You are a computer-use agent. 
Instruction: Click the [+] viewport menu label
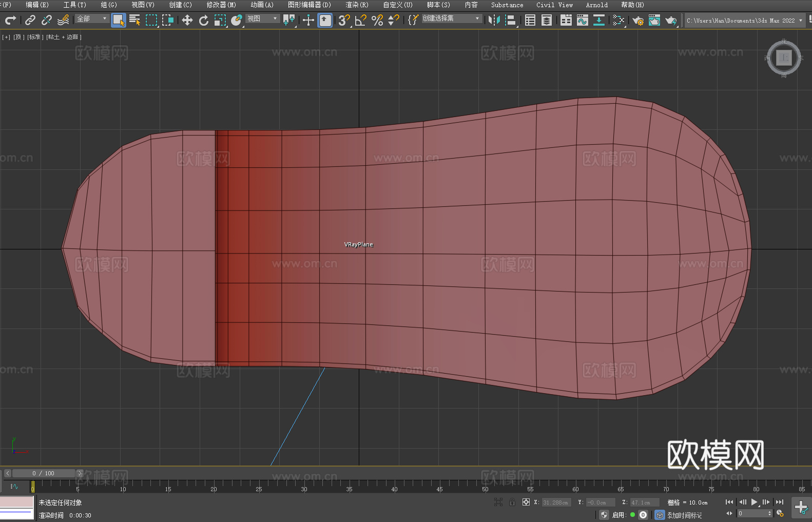[6, 37]
